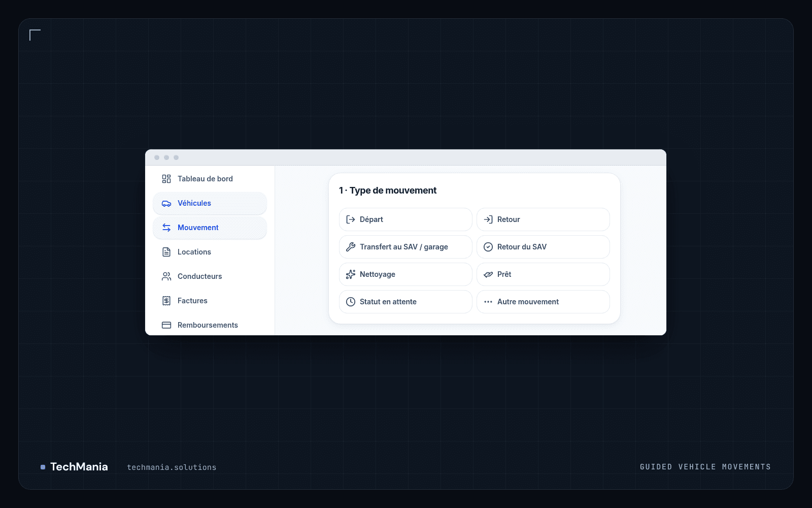Click the techmania.solutions link
Image resolution: width=812 pixels, height=508 pixels.
[x=172, y=467]
